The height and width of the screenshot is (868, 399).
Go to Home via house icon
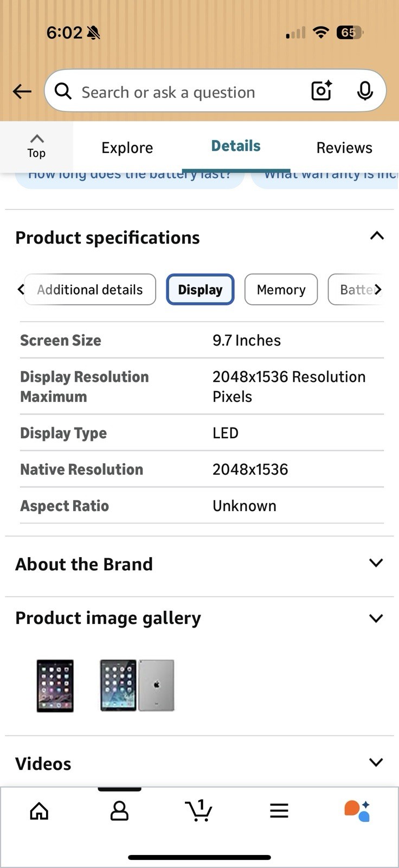tap(39, 811)
